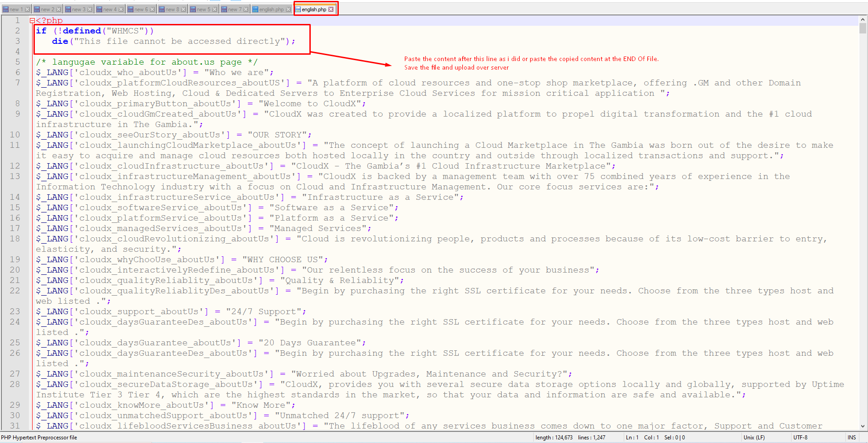This screenshot has width=868, height=443.
Task: Close the 'new 6' tab
Action: 152,9
